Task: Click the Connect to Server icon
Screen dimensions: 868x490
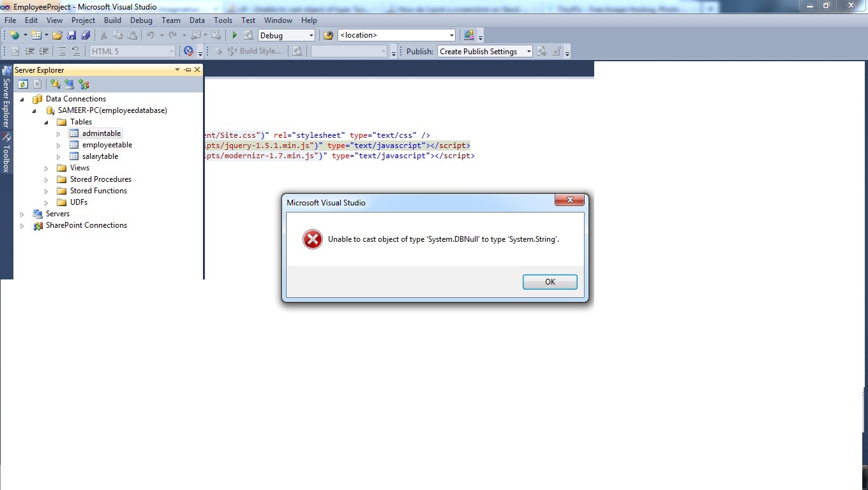Action: 69,84
